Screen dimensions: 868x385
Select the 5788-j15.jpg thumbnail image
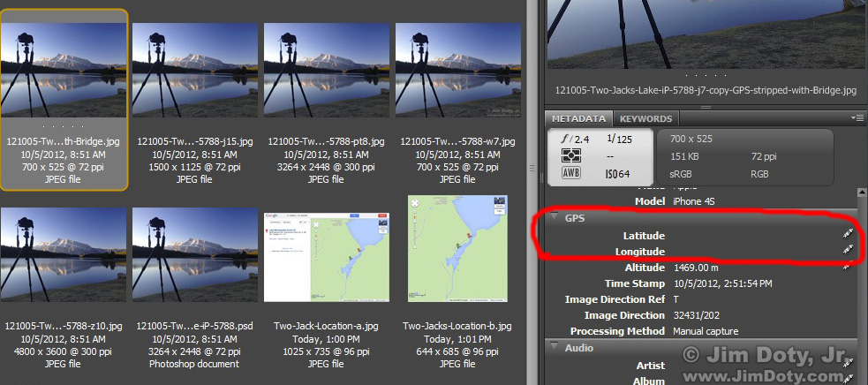(195, 70)
